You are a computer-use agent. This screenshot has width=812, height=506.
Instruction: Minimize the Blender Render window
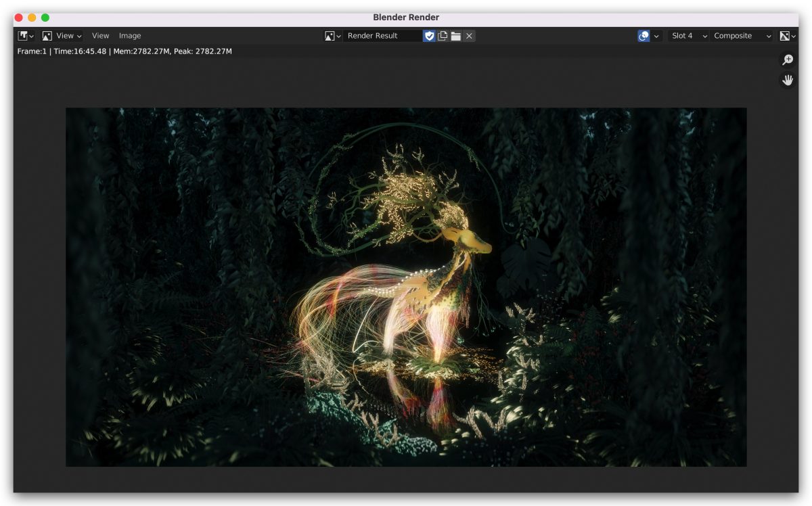coord(32,18)
